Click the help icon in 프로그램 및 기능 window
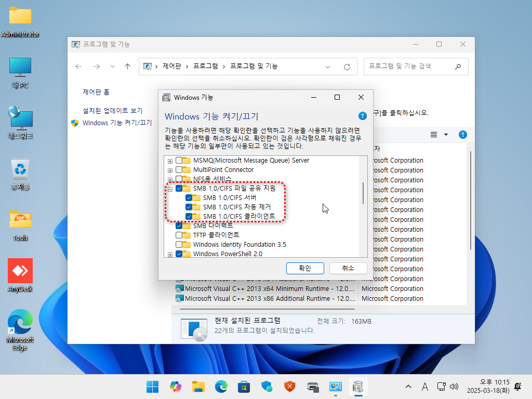 (463, 135)
